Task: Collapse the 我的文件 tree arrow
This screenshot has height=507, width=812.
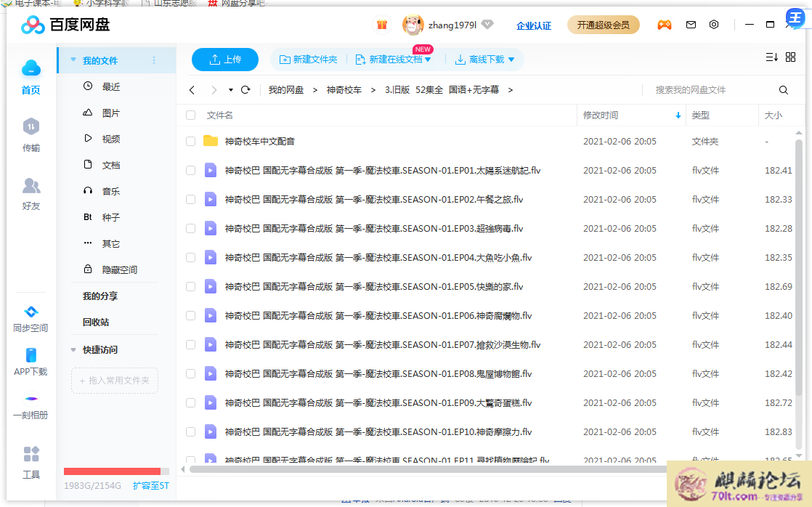Action: (x=73, y=60)
